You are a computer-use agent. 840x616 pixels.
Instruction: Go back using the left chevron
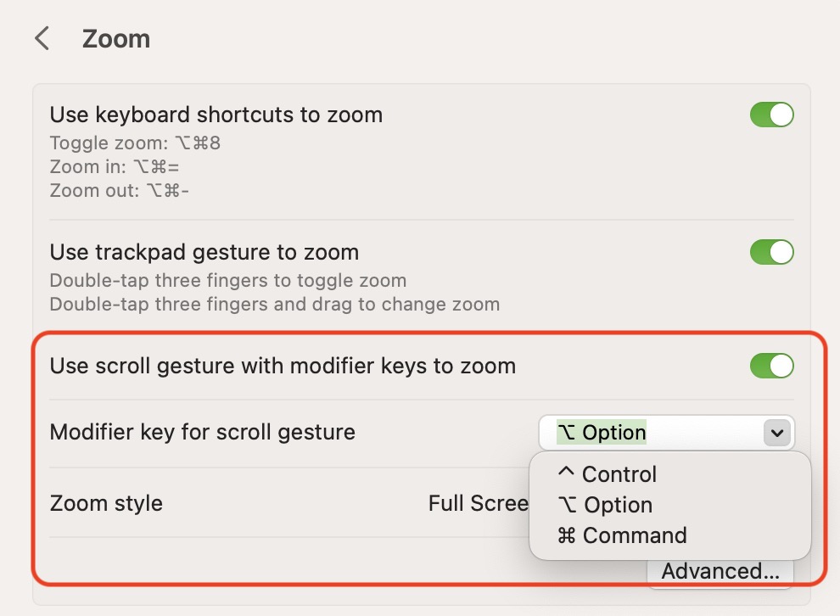[42, 39]
